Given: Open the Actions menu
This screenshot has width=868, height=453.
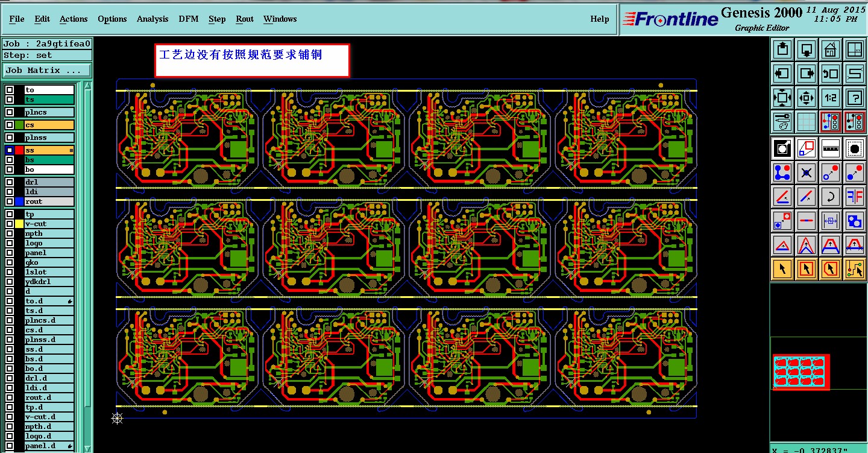Looking at the screenshot, I should coord(74,19).
